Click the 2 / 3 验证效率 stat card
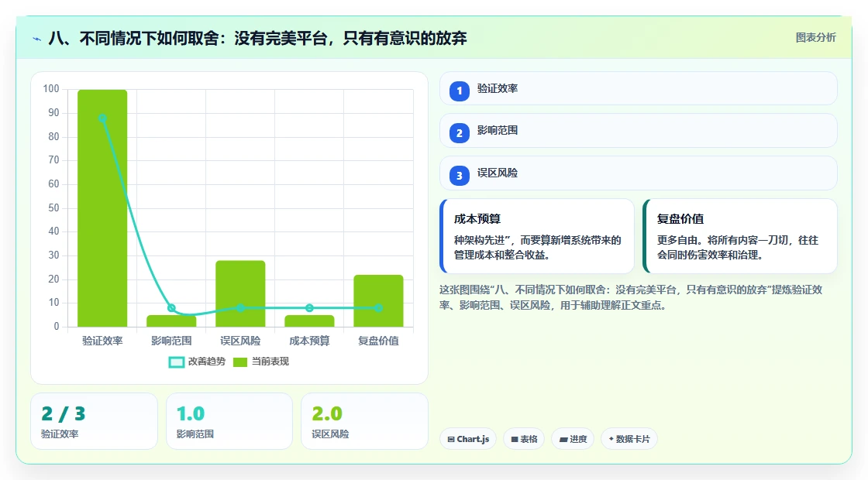The height and width of the screenshot is (480, 868). point(94,421)
